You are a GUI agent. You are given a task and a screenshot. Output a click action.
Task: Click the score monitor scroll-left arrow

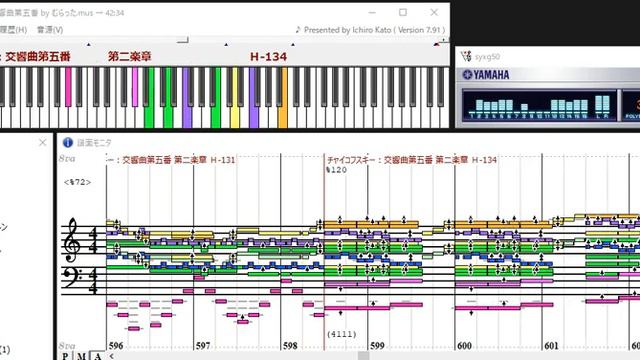pyautogui.click(x=111, y=356)
